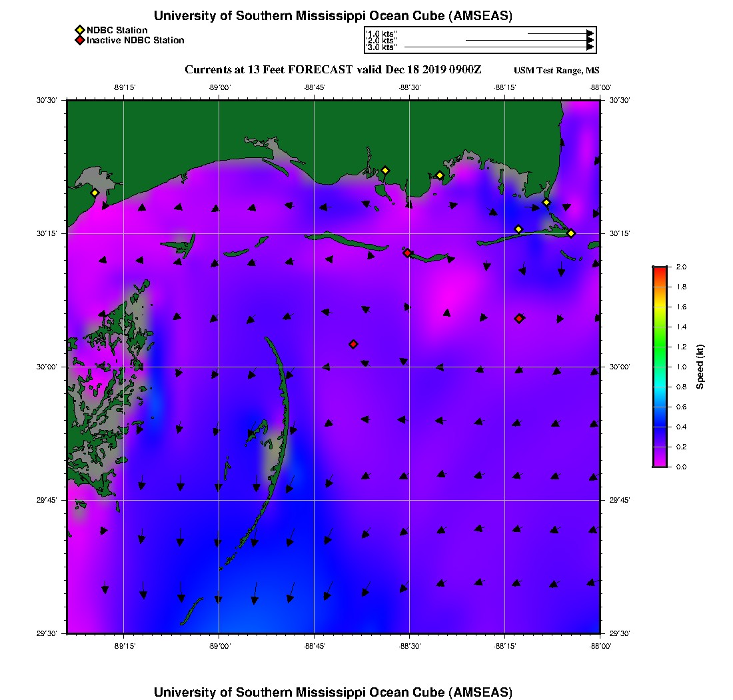Click the red diamond in the legend
This screenshot has height=700, width=733.
(x=79, y=40)
